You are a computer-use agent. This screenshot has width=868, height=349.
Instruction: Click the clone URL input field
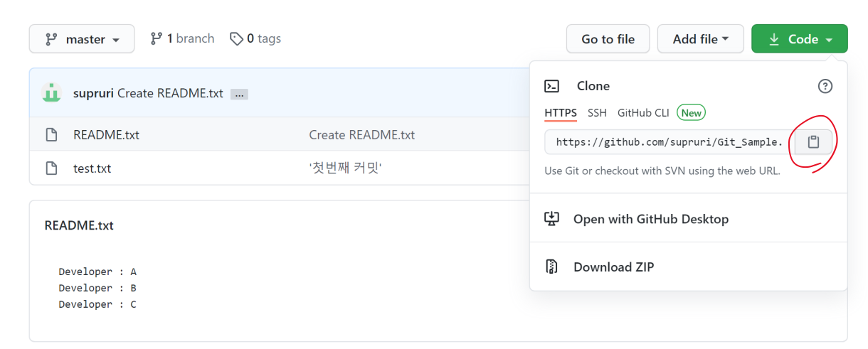[x=669, y=142]
